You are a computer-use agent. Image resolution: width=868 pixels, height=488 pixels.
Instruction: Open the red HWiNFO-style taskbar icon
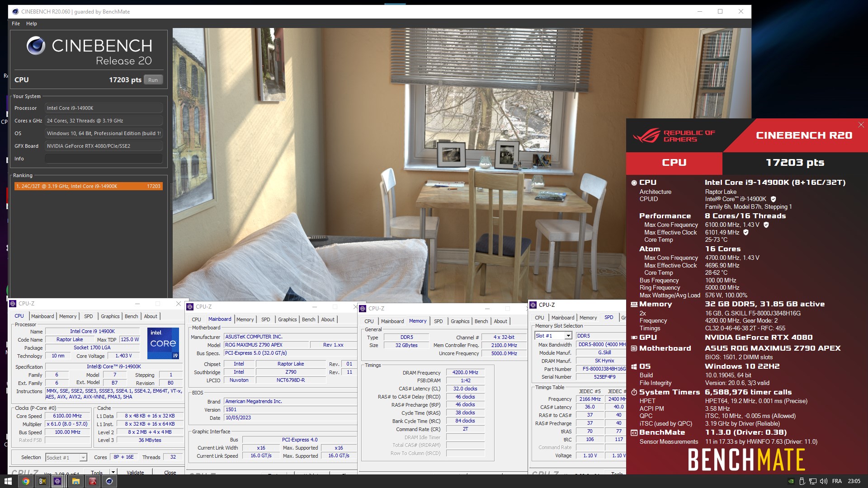tap(92, 481)
